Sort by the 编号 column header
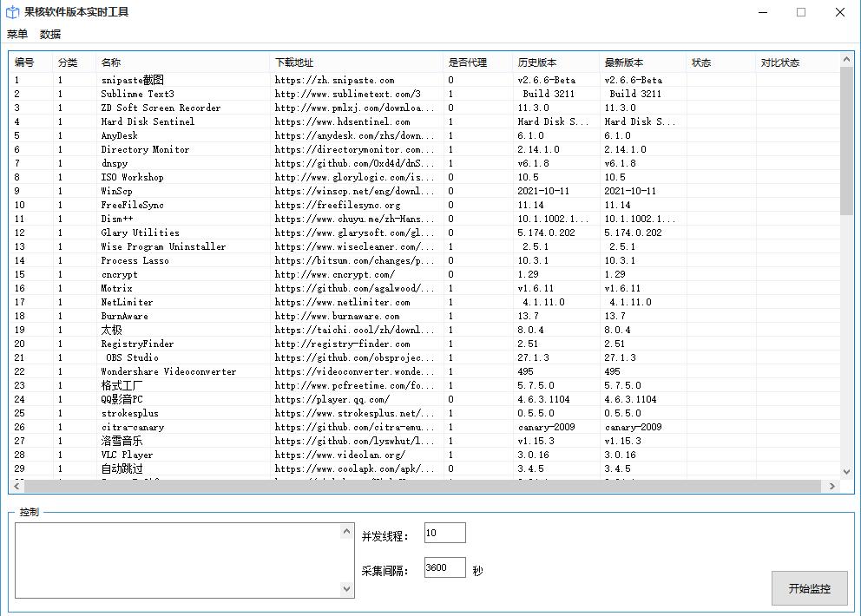The width and height of the screenshot is (861, 616). pyautogui.click(x=24, y=62)
